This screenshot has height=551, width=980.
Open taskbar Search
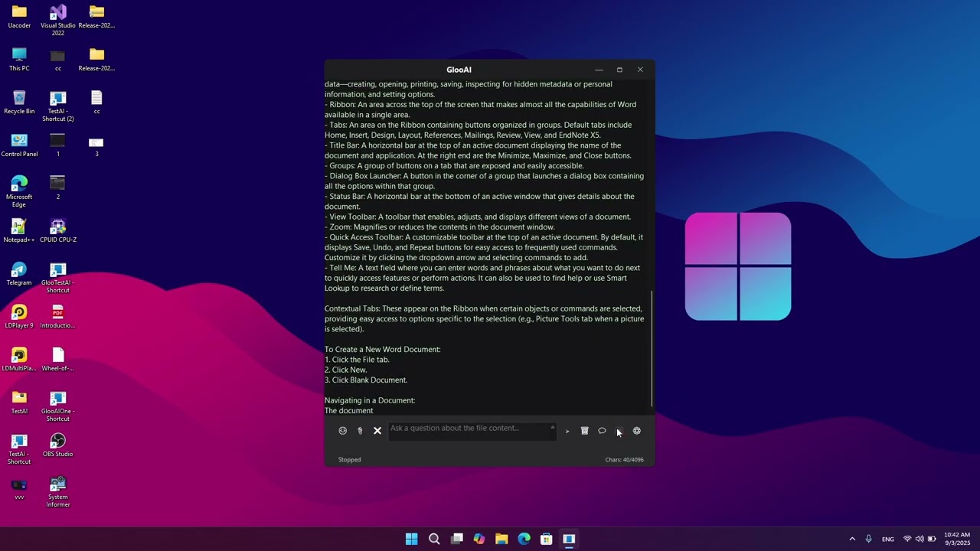(434, 540)
